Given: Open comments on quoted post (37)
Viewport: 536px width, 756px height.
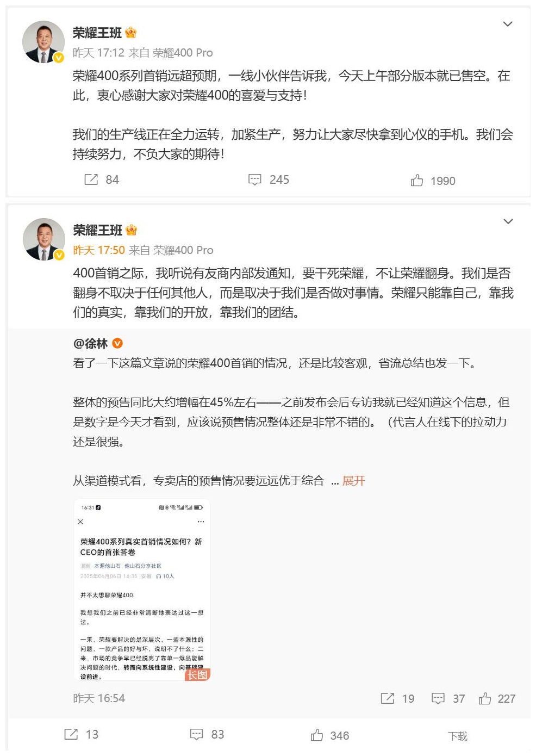Looking at the screenshot, I should (438, 698).
